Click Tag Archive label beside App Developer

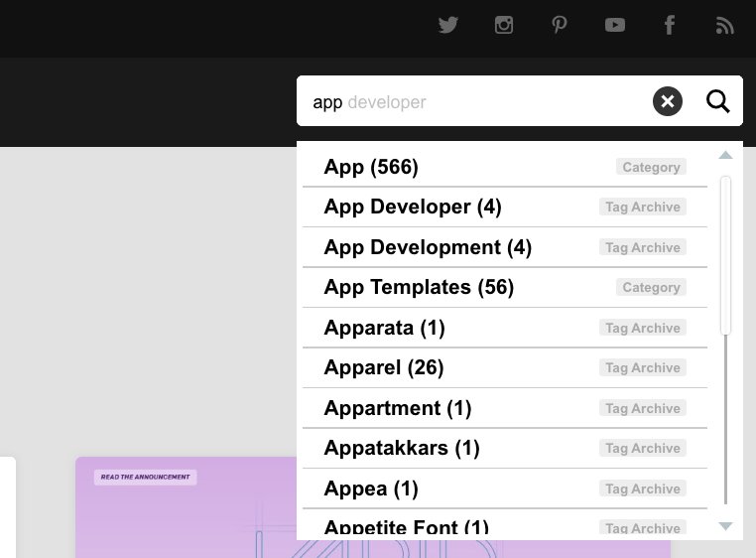tap(643, 208)
